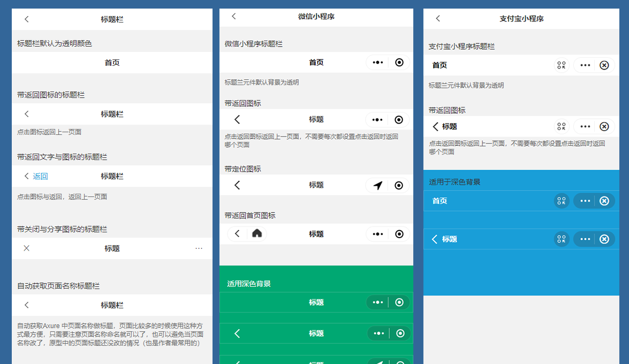Go back from the 微信小程序 page header

[x=234, y=16]
